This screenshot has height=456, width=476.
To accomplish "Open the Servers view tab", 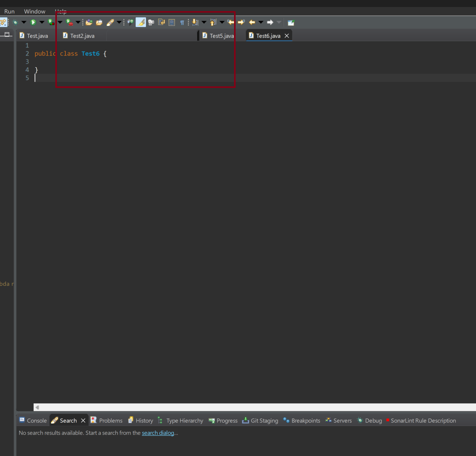I will point(338,420).
